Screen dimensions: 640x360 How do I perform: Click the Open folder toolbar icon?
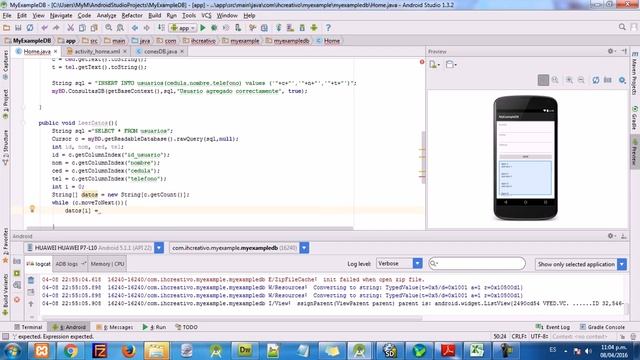7,28
